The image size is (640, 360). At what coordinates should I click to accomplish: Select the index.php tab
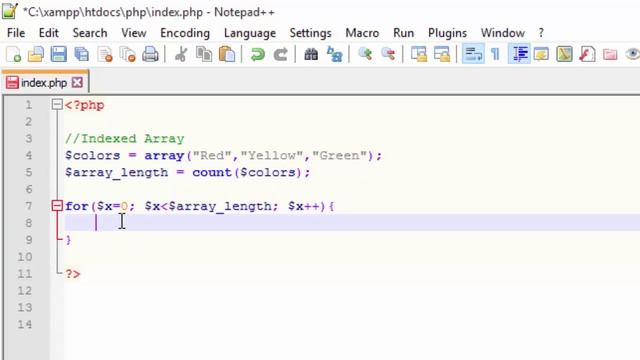point(44,83)
